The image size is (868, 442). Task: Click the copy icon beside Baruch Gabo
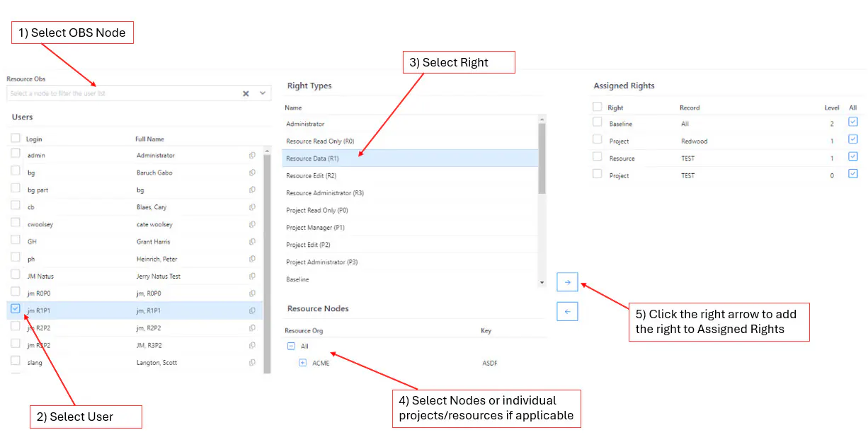coord(252,173)
